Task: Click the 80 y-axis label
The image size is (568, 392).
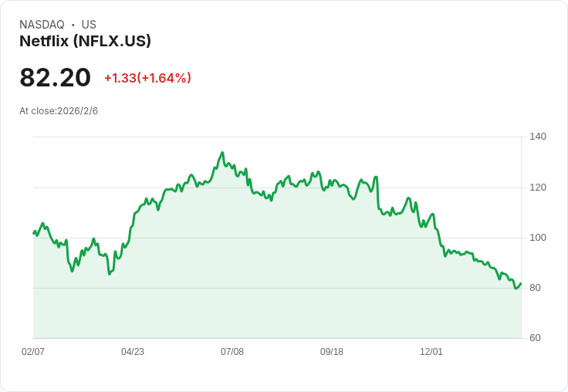Action: pyautogui.click(x=535, y=288)
